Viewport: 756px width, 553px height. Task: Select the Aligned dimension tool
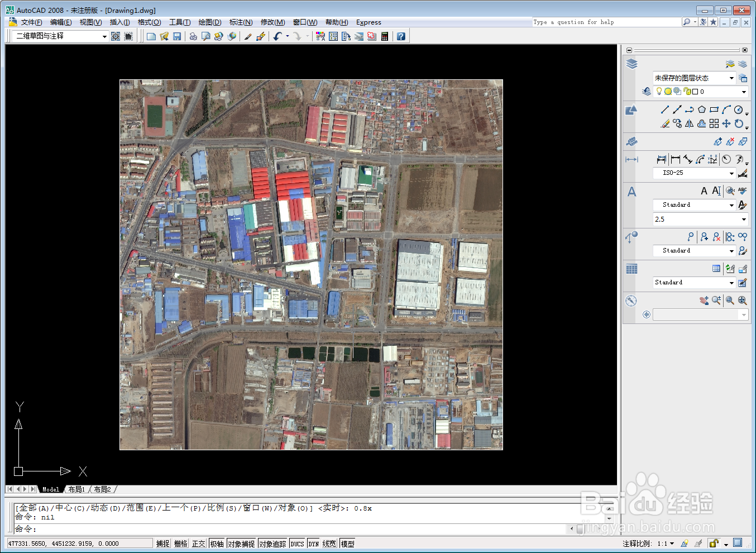(x=688, y=160)
